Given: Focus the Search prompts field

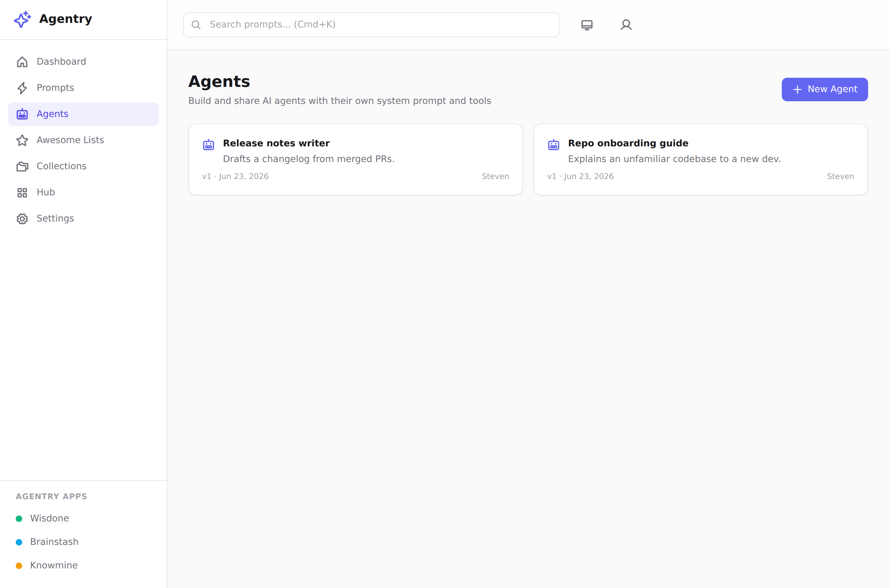Looking at the screenshot, I should point(371,25).
